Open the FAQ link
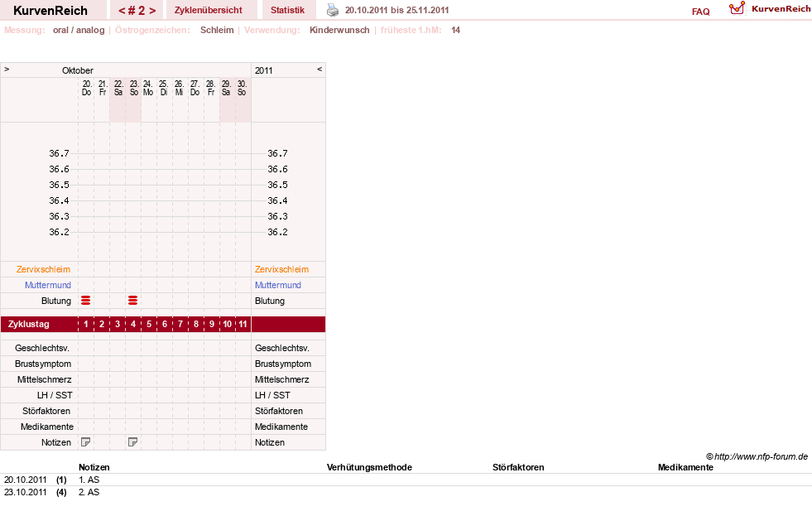The width and height of the screenshot is (812, 516). click(700, 12)
